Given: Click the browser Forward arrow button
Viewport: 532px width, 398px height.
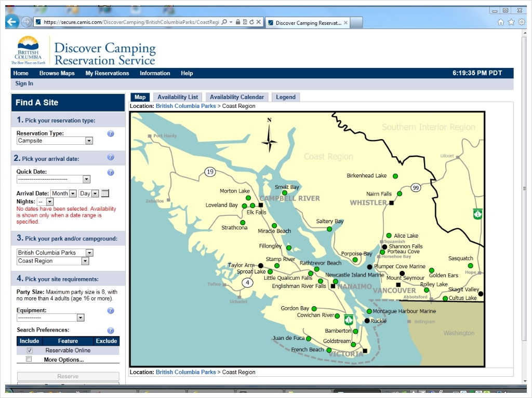Looking at the screenshot, I should click(26, 22).
